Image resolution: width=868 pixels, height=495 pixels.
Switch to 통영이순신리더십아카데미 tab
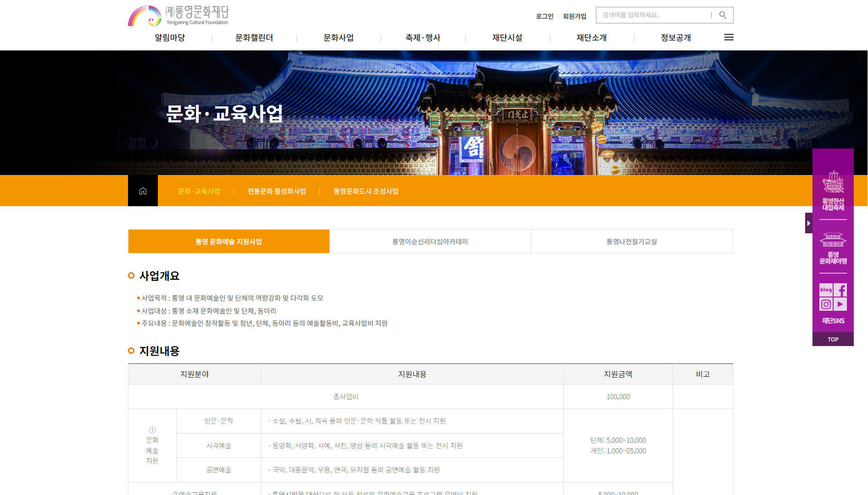430,242
